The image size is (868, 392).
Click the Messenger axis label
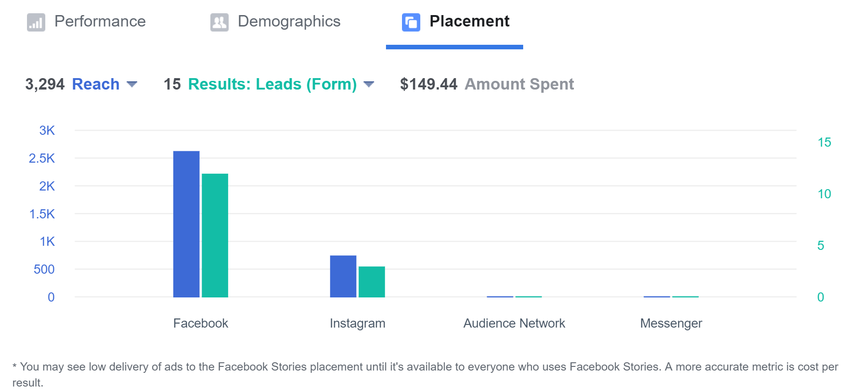point(671,323)
